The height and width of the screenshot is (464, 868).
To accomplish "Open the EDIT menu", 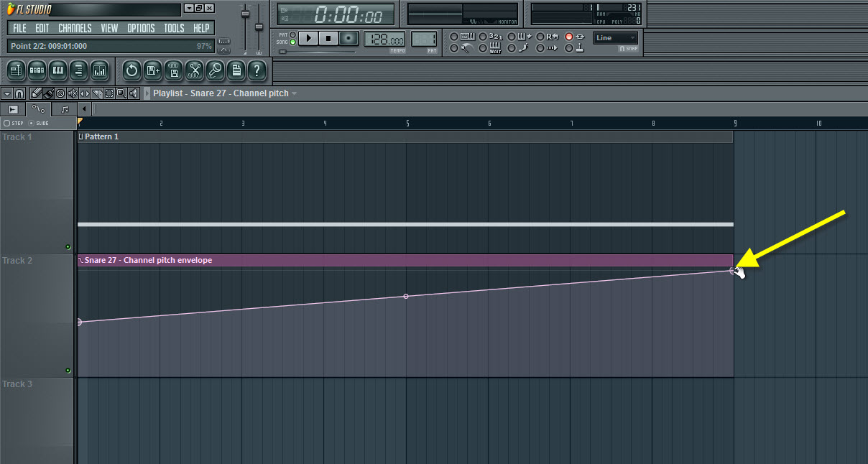I will tap(42, 28).
